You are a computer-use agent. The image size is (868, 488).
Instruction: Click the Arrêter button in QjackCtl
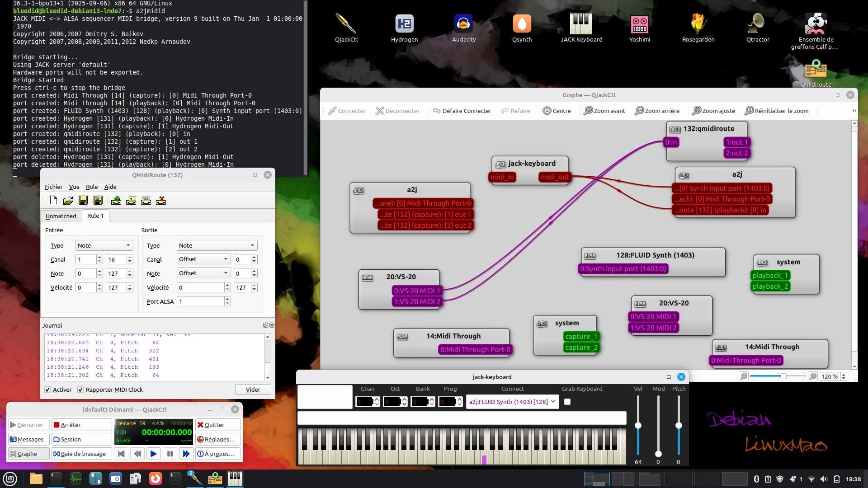click(x=81, y=425)
